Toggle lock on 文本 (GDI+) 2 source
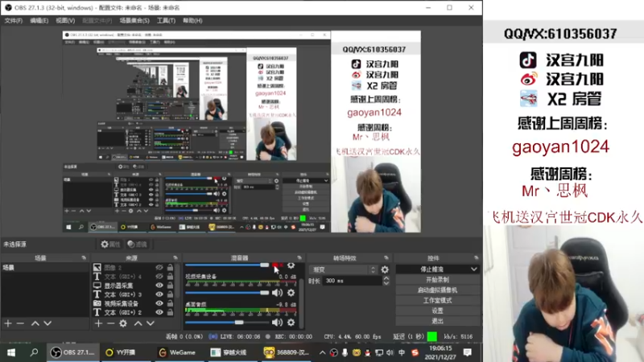This screenshot has height=362, width=644. pyautogui.click(x=170, y=312)
